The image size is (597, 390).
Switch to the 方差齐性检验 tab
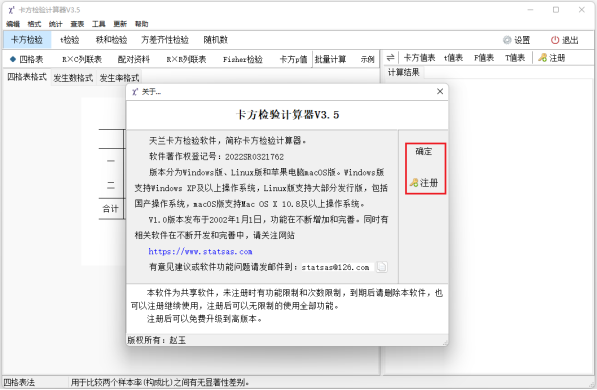point(165,40)
